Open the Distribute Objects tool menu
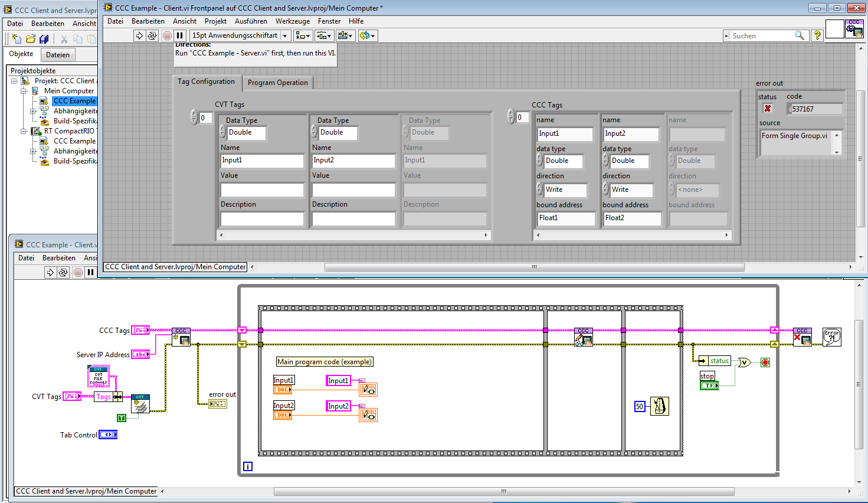This screenshot has width=868, height=503. (324, 35)
